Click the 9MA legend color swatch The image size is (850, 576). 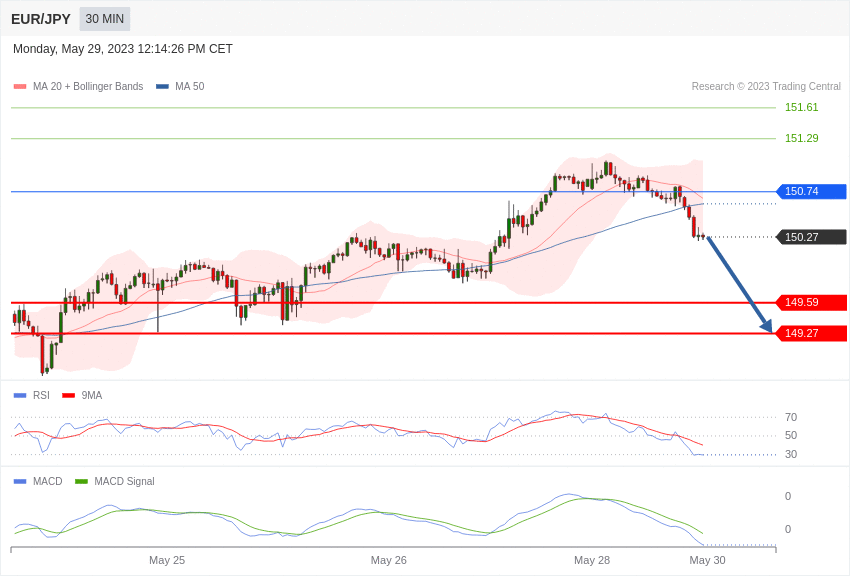pos(69,396)
